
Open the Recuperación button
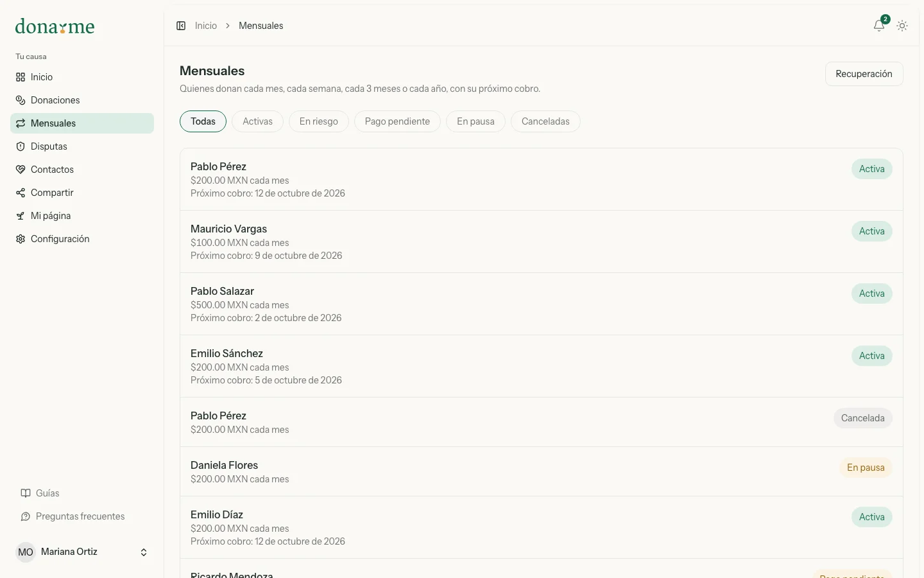pyautogui.click(x=864, y=74)
